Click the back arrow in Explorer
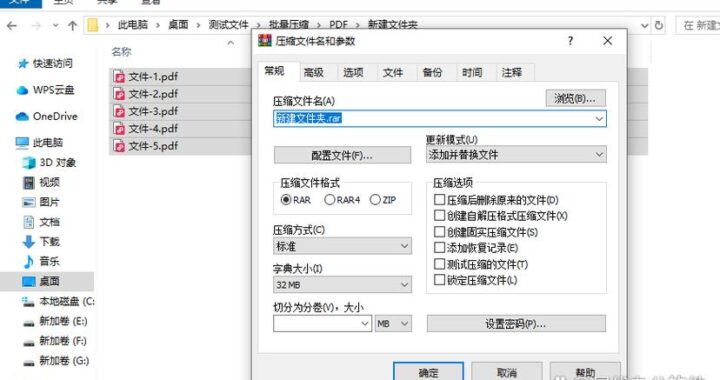Image resolution: width=720 pixels, height=380 pixels. (x=12, y=26)
